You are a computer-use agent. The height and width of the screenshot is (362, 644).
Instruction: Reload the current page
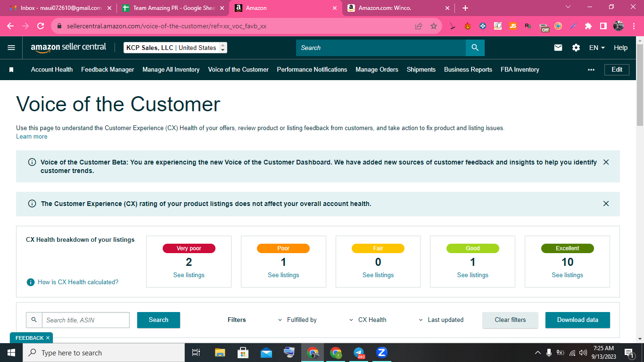click(41, 26)
